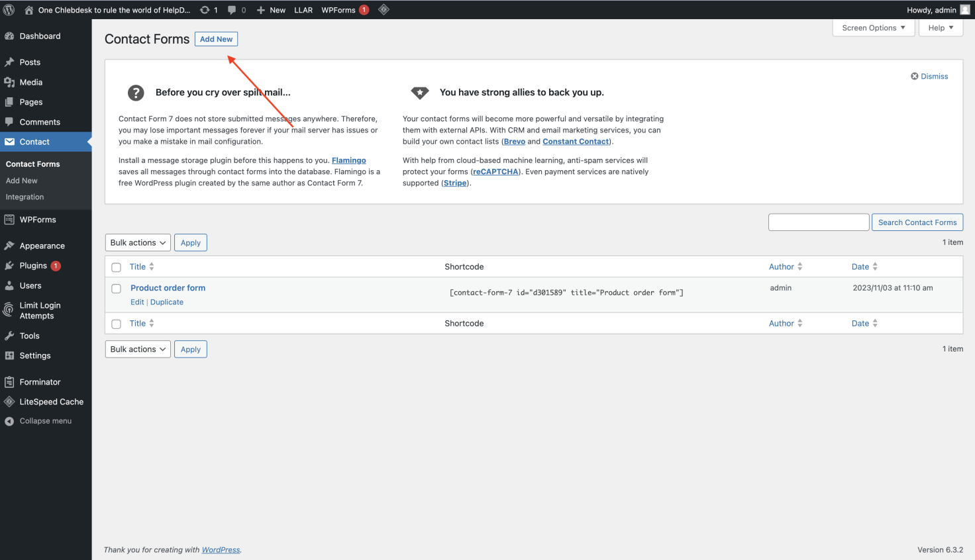
Task: Click the Posts pushpin icon in sidebar
Action: tap(9, 62)
